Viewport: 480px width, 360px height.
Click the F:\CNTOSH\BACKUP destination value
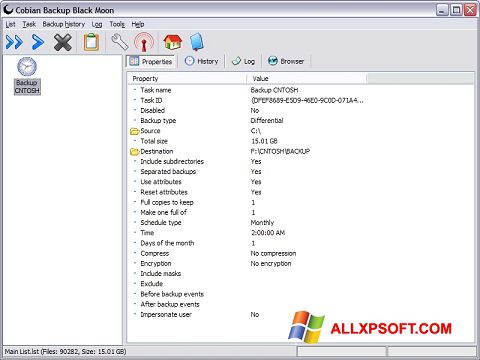pos(280,152)
